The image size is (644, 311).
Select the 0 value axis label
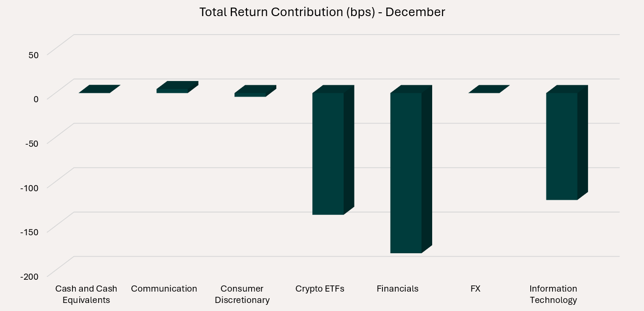tap(36, 98)
